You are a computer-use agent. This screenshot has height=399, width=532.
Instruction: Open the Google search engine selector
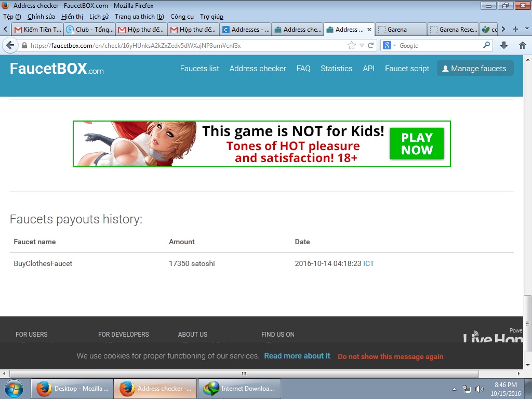click(389, 46)
